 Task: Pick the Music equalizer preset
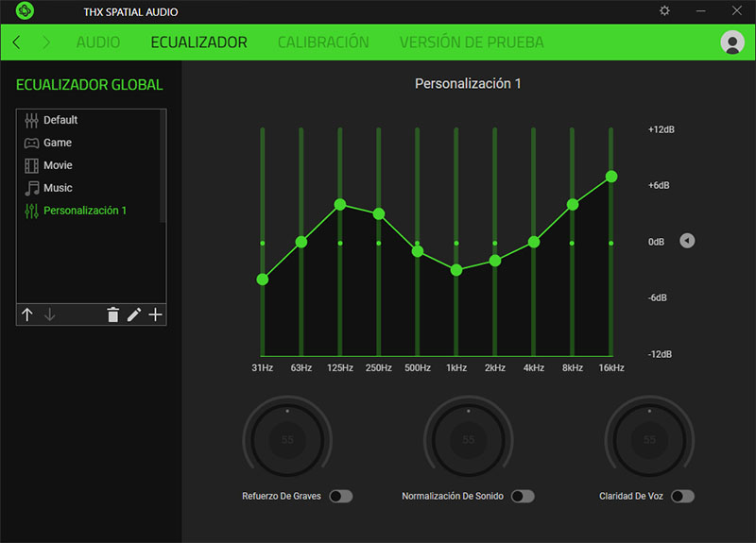pyautogui.click(x=58, y=188)
